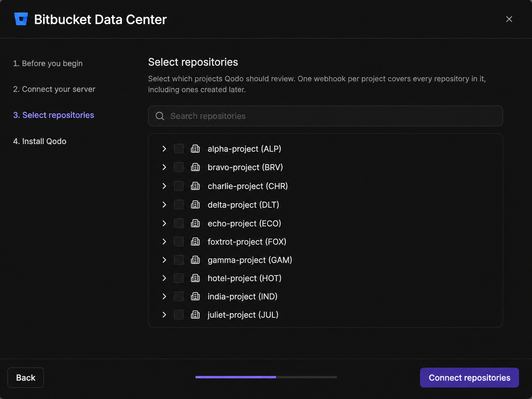532x399 pixels.
Task: Click the Bitbucket logo icon
Action: [x=21, y=19]
